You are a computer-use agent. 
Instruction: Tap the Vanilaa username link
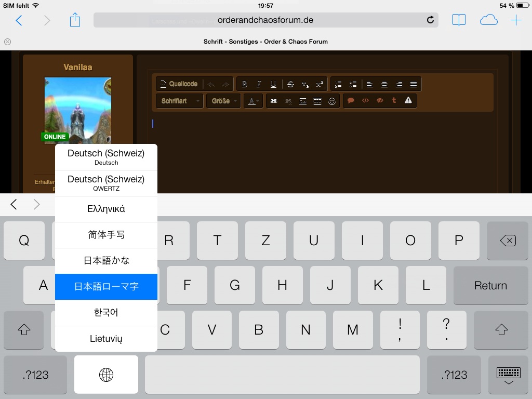78,67
